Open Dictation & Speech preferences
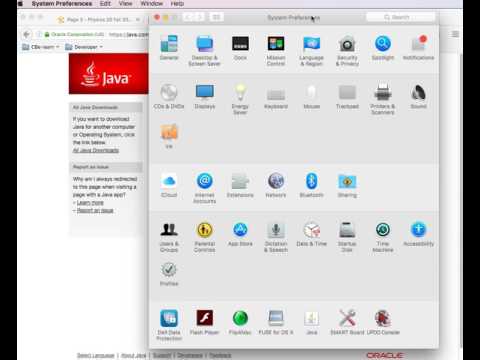Screen dimensions: 480x360 coord(276,237)
